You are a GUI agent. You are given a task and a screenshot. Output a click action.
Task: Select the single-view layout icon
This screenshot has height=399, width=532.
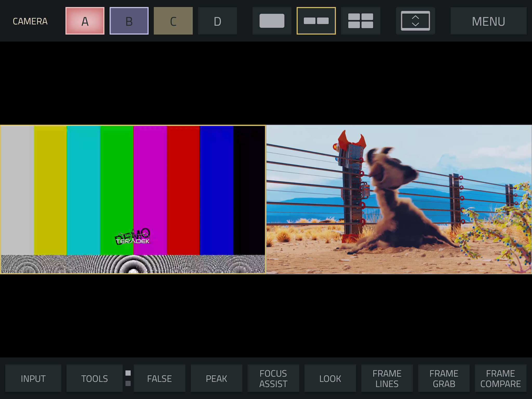(x=272, y=21)
